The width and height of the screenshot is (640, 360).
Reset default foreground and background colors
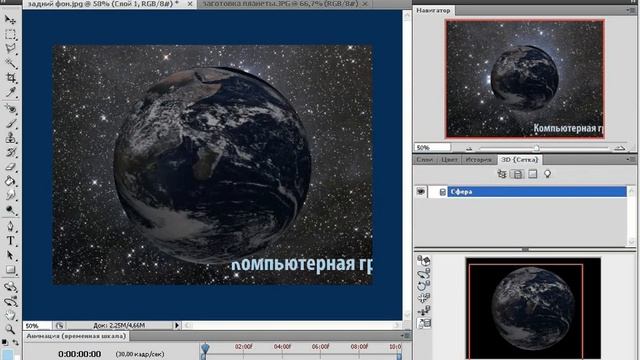pos(4,342)
